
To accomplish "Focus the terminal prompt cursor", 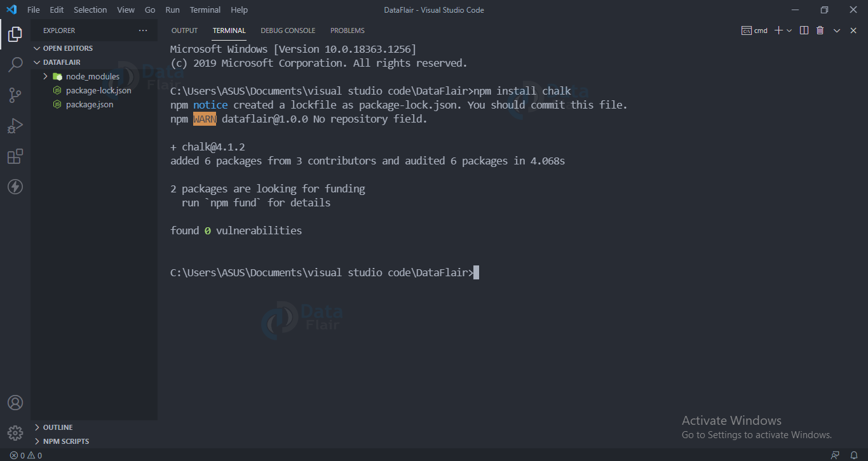I will 476,272.
